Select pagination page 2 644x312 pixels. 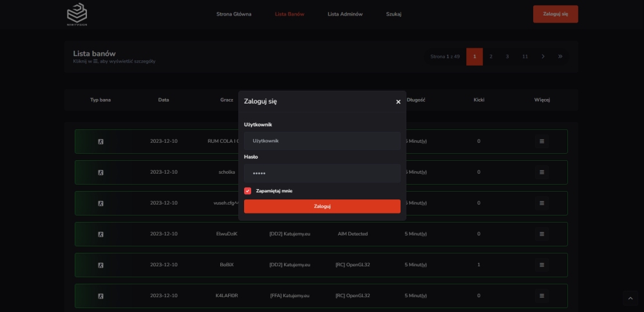[x=491, y=57]
